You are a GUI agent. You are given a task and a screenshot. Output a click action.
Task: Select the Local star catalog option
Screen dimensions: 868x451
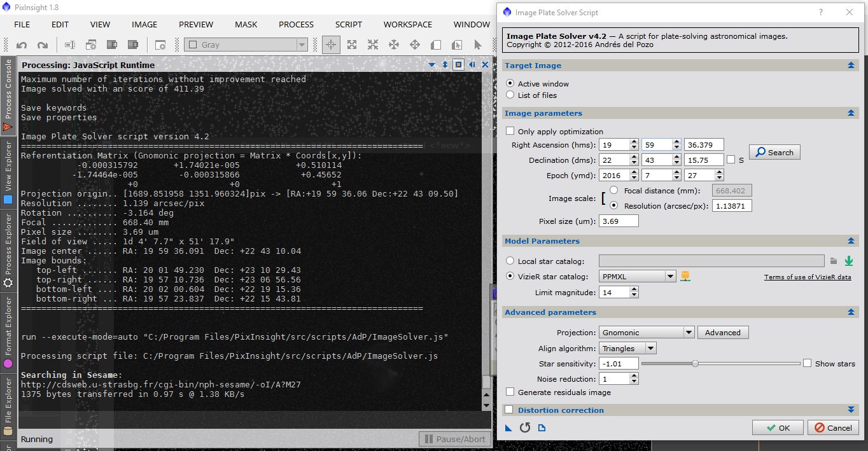tap(510, 261)
